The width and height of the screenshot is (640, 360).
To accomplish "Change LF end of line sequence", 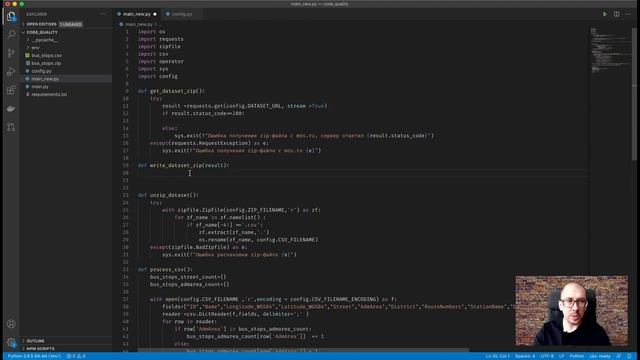I will coord(561,356).
